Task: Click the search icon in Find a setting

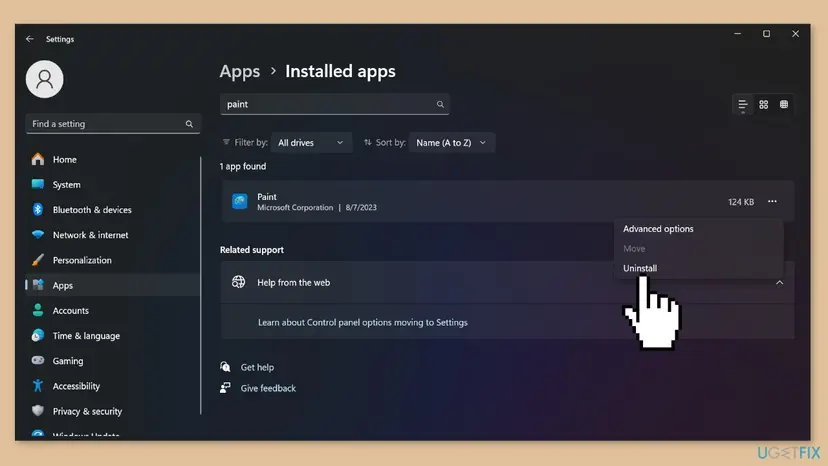Action: 189,124
